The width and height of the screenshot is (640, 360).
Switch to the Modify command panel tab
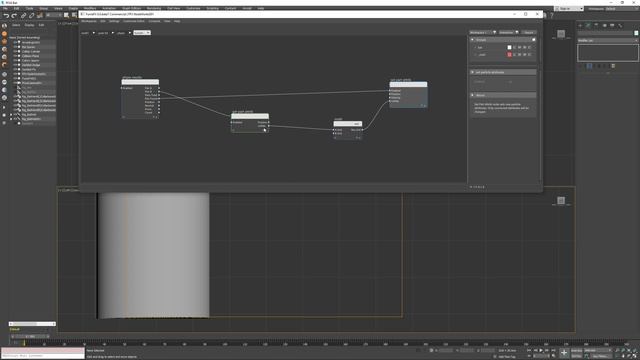[x=588, y=25]
